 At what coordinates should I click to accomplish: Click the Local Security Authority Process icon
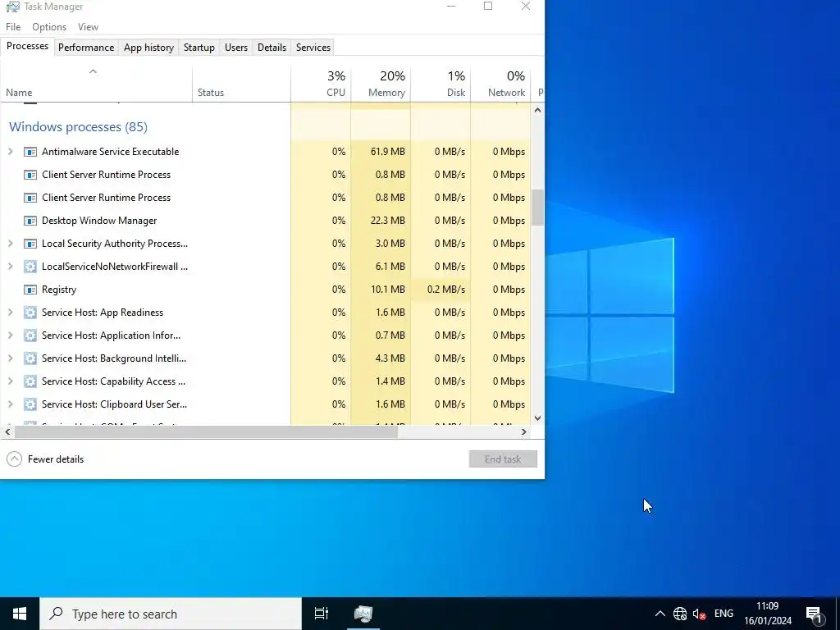click(30, 244)
